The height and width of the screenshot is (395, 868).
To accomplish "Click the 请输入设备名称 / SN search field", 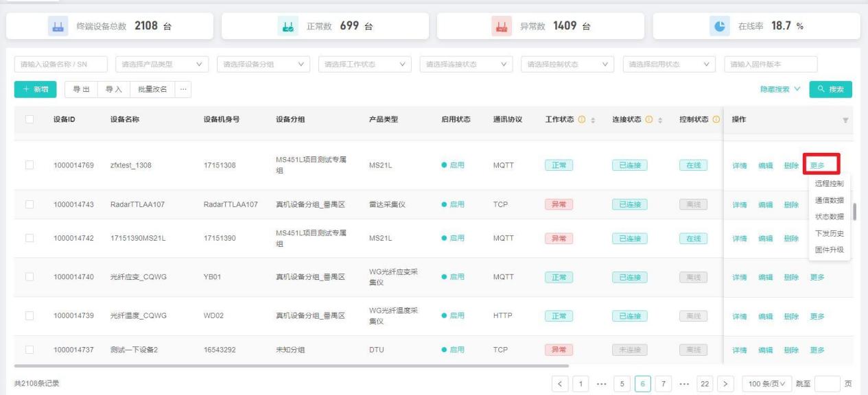I will coord(62,64).
